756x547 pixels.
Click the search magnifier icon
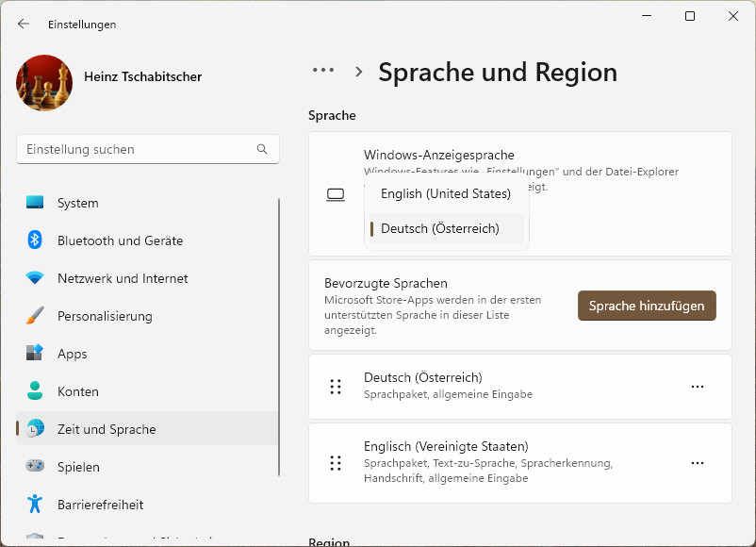click(x=262, y=149)
